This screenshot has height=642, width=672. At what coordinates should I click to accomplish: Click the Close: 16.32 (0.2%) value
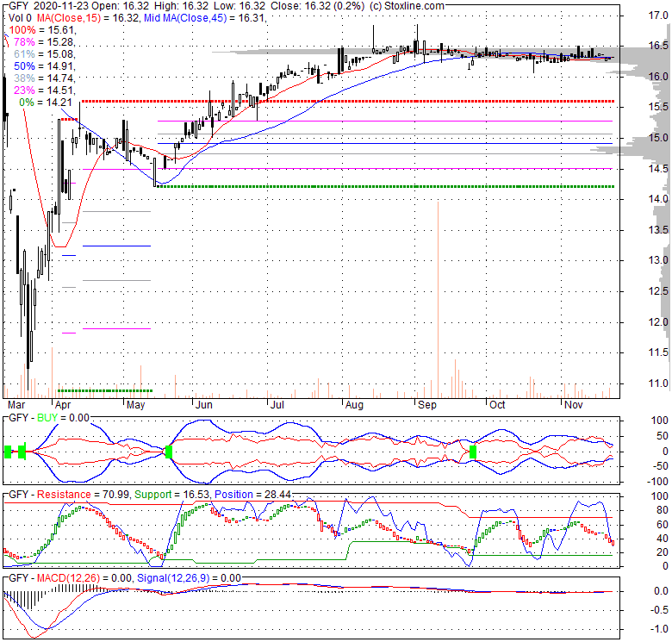[318, 6]
